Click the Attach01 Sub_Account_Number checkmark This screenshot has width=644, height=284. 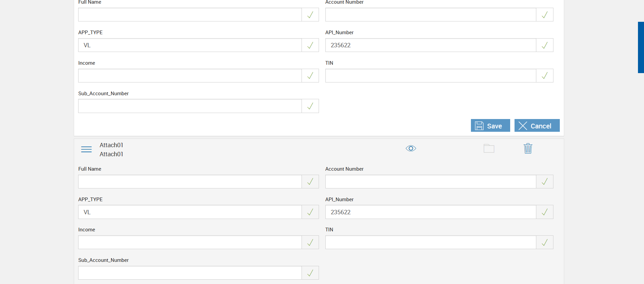pos(310,273)
